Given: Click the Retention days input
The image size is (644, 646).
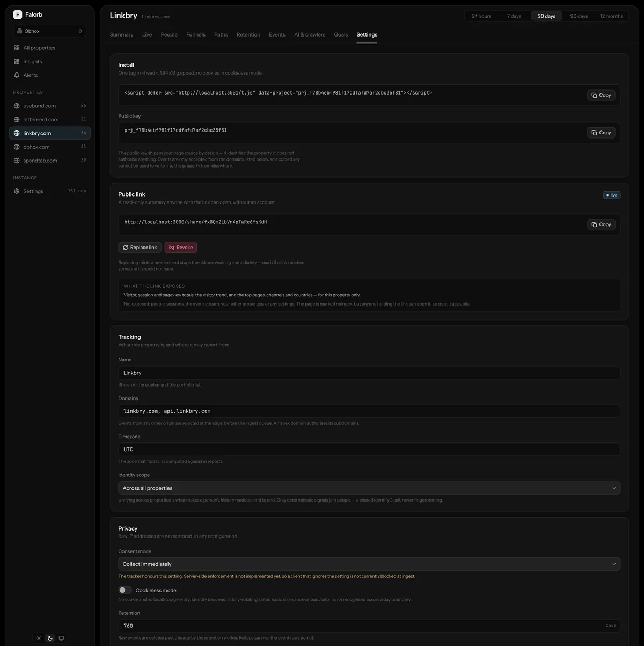Looking at the screenshot, I should tap(369, 626).
